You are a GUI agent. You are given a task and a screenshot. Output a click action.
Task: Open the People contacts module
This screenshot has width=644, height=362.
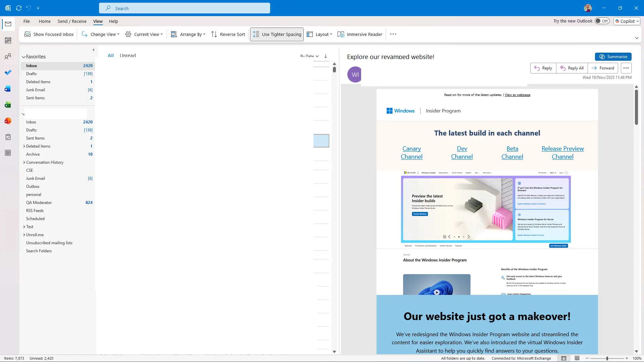[x=8, y=56]
